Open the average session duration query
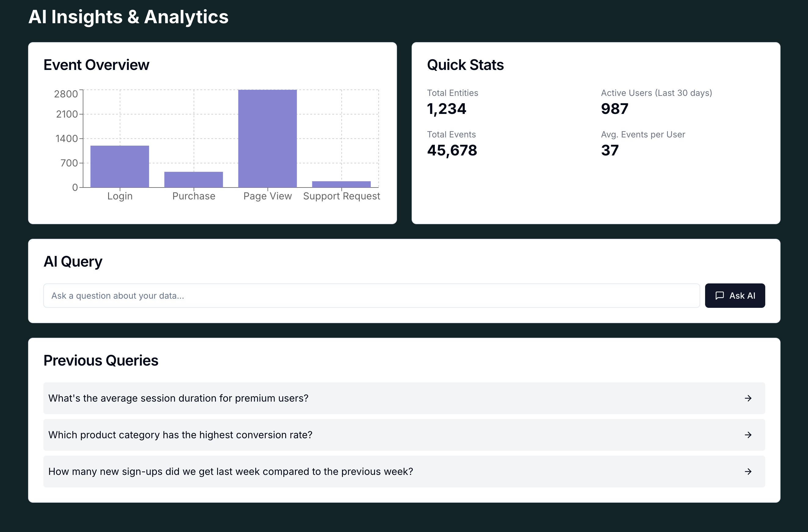 click(178, 398)
